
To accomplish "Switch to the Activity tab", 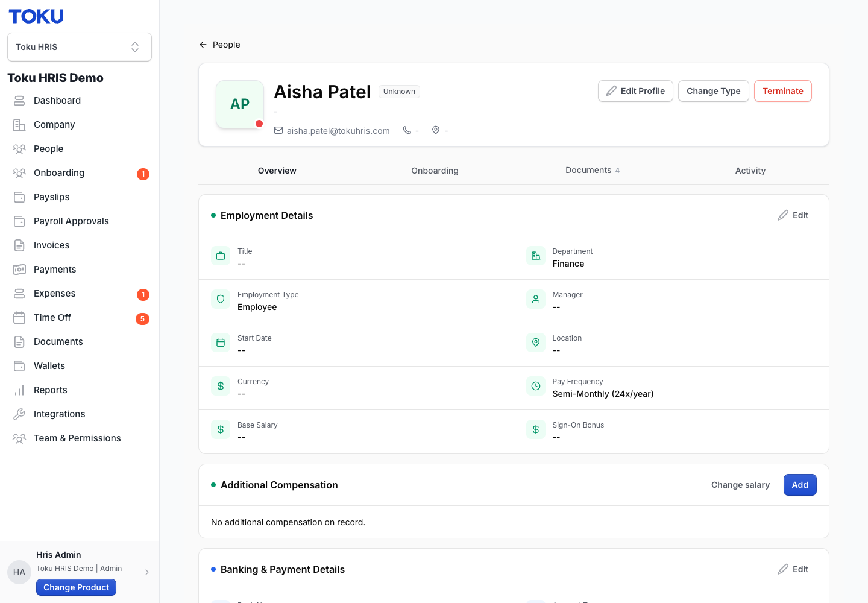I will click(750, 171).
